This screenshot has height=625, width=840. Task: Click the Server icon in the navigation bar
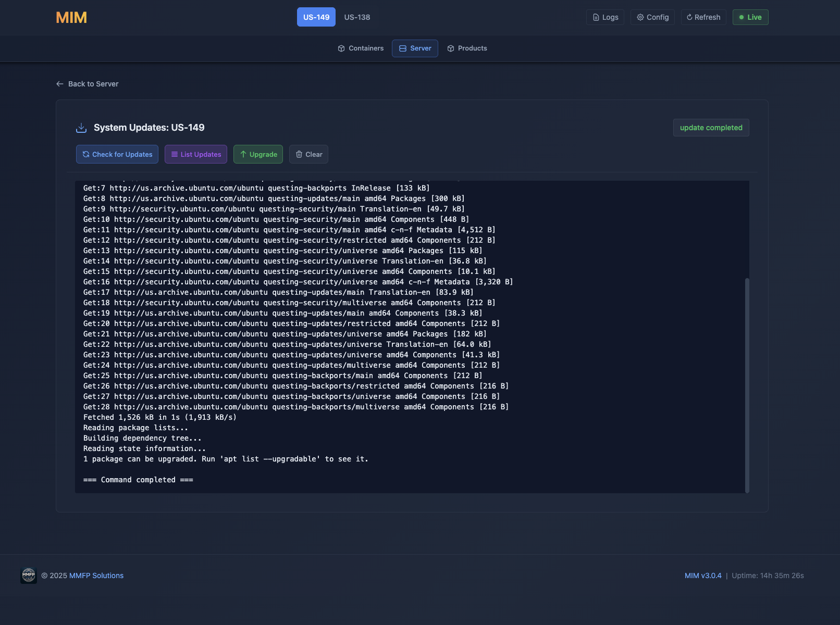(402, 48)
